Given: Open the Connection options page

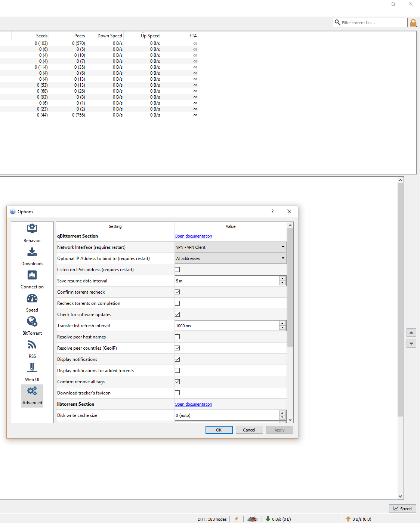Looking at the screenshot, I should tap(32, 280).
